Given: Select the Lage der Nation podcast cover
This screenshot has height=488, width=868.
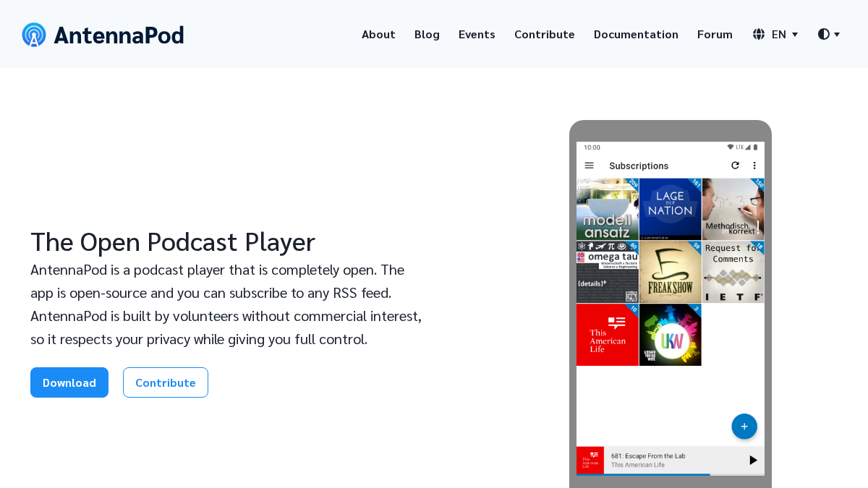Looking at the screenshot, I should point(671,209).
